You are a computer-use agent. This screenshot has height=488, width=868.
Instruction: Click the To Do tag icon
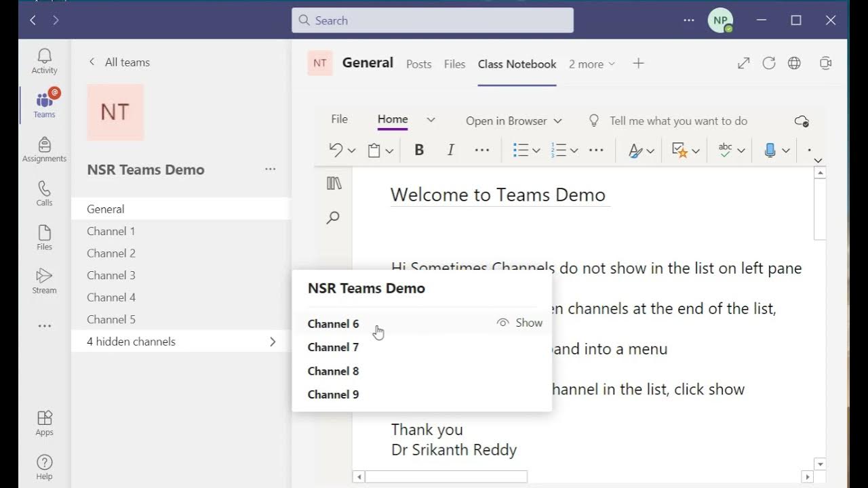679,150
